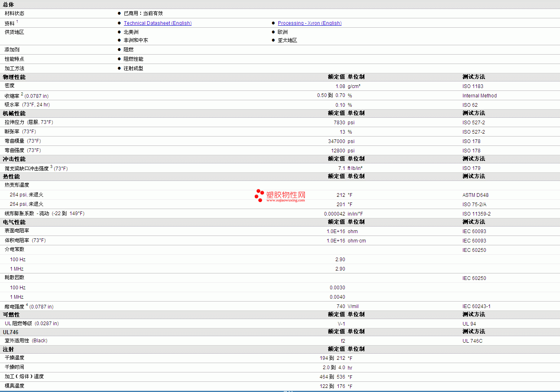Click the UL 746C test method
Screen dimensions: 560x392
coord(472,341)
